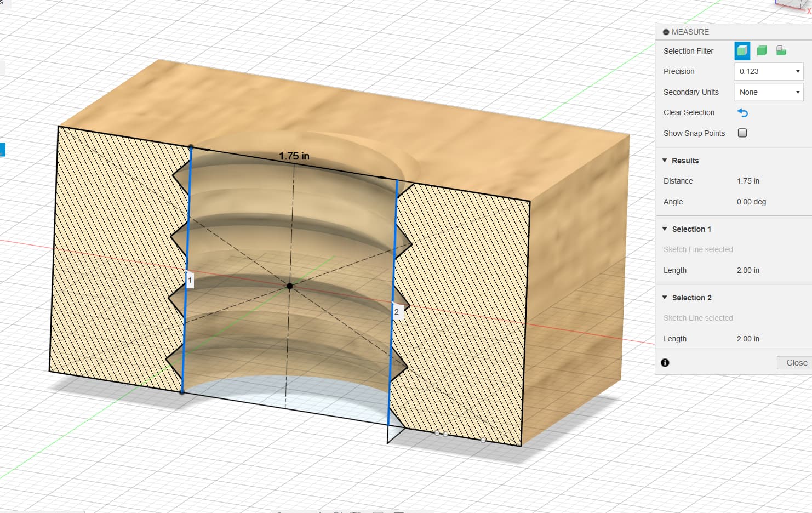812x513 pixels.
Task: Collapse the Selection 1 section
Action: coord(665,229)
